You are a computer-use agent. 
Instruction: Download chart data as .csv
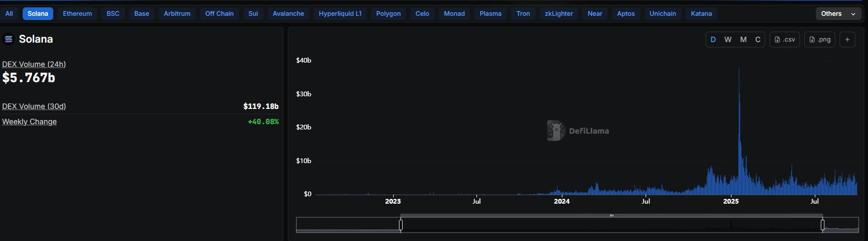click(x=785, y=39)
